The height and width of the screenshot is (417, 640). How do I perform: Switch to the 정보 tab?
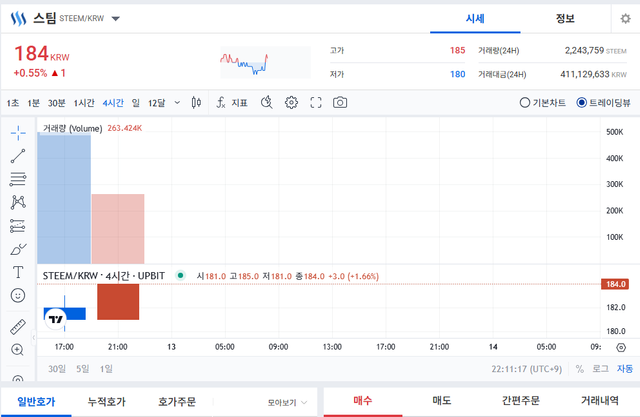click(x=565, y=18)
